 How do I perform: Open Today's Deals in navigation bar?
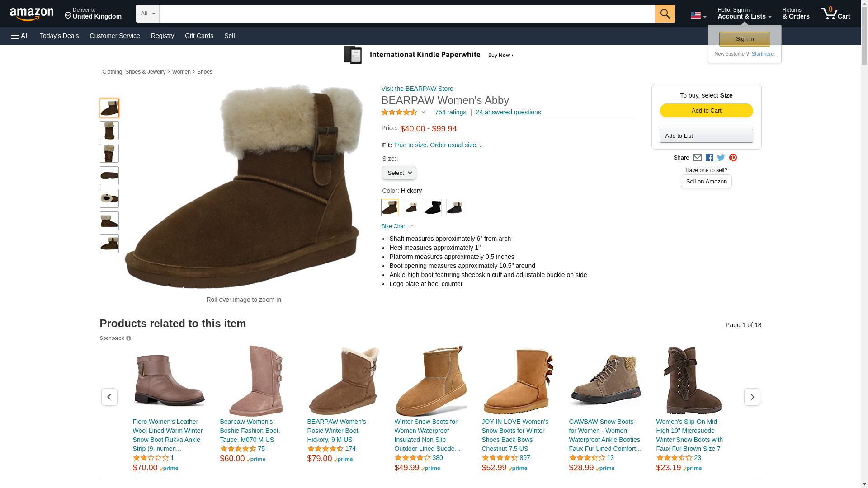(59, 36)
